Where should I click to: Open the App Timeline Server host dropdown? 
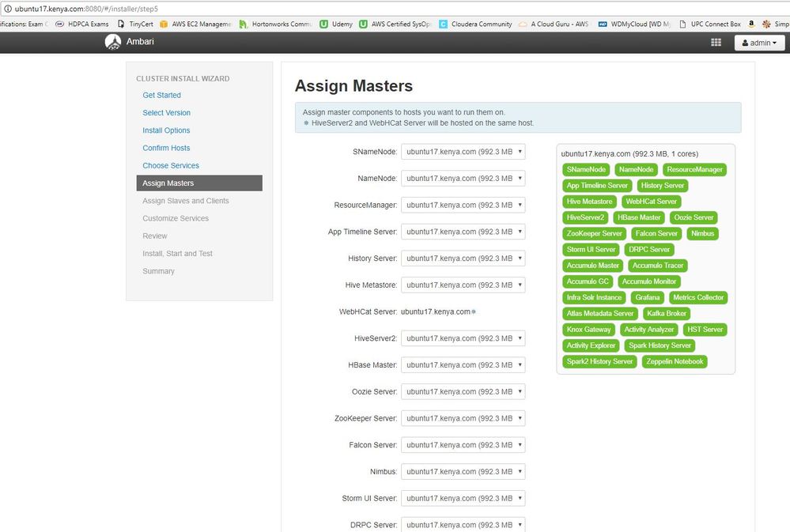pos(463,232)
